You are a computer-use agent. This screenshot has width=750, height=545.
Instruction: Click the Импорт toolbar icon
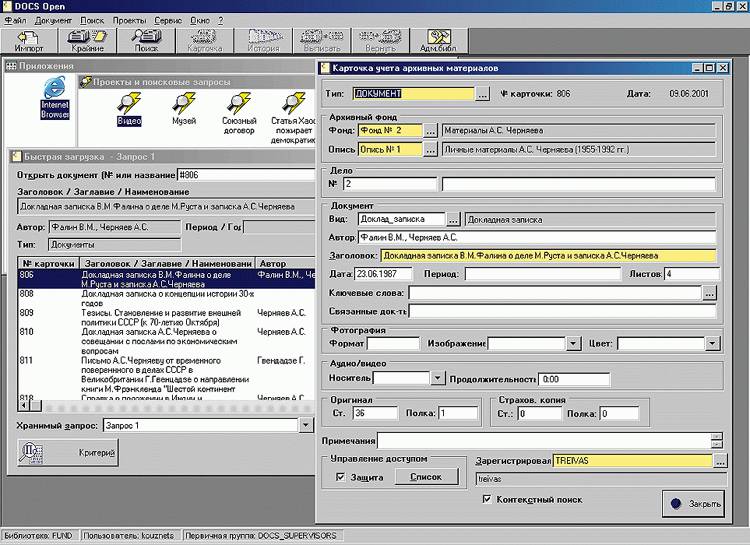(x=29, y=40)
